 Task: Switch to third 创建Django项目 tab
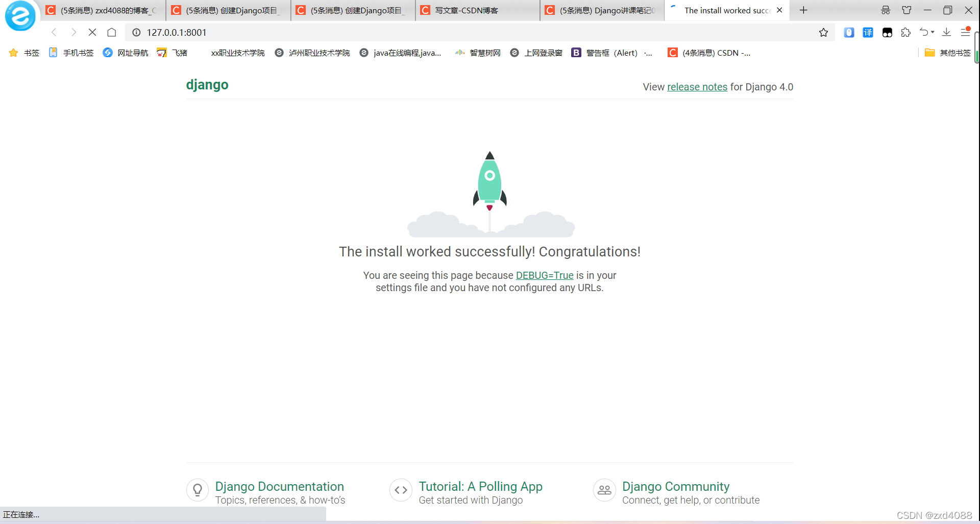pos(353,10)
